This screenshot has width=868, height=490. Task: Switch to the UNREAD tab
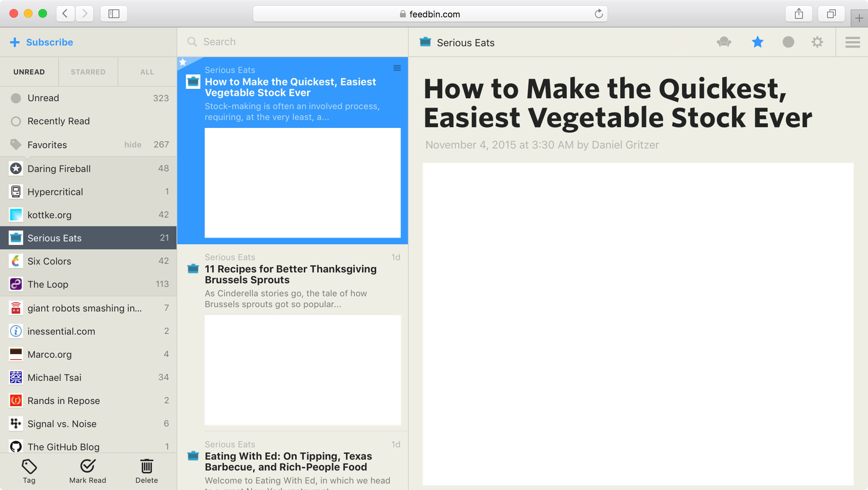[x=29, y=72]
